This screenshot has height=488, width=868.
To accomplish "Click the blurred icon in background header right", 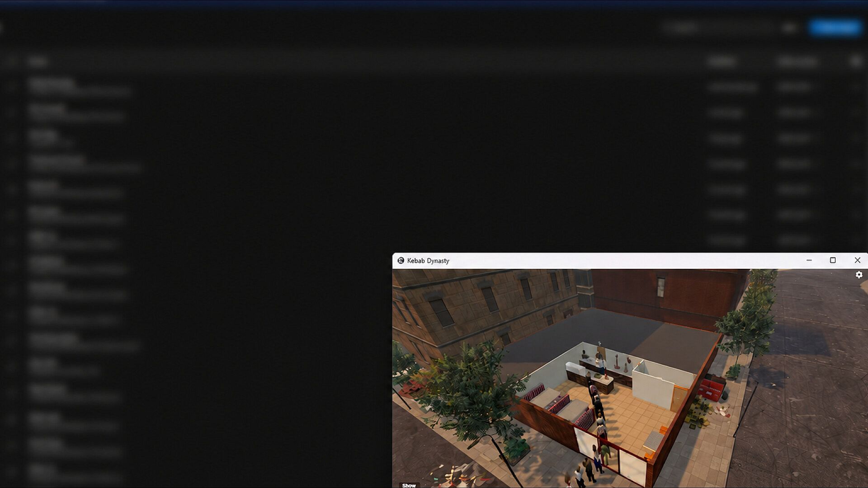I will click(x=855, y=61).
